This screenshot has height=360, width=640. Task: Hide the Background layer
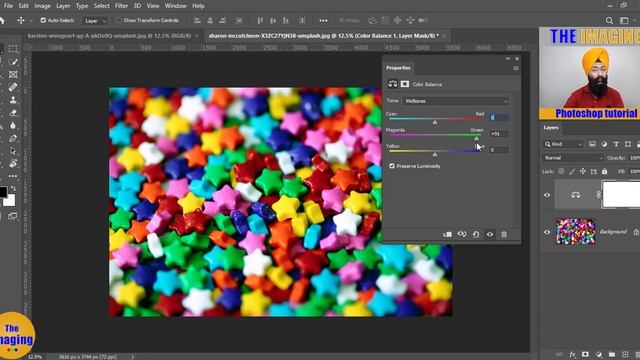tap(547, 232)
